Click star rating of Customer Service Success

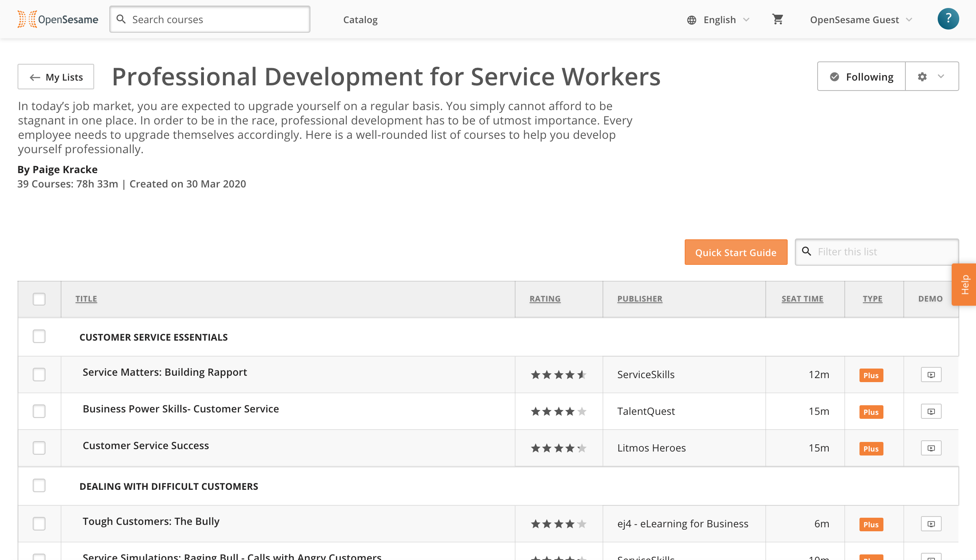(558, 448)
